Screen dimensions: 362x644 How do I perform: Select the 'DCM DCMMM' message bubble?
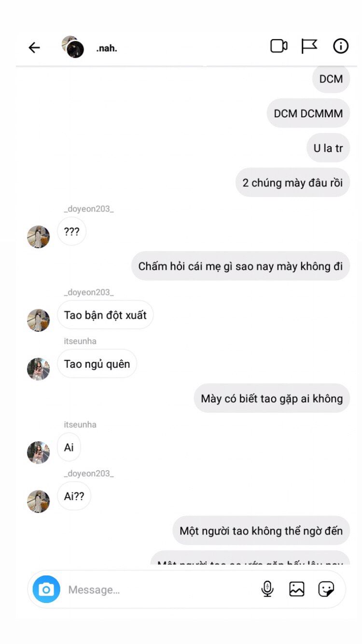coord(308,113)
